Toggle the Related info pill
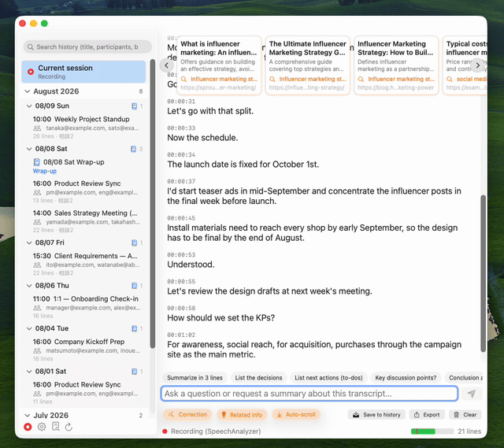The image size is (504, 448). (242, 415)
